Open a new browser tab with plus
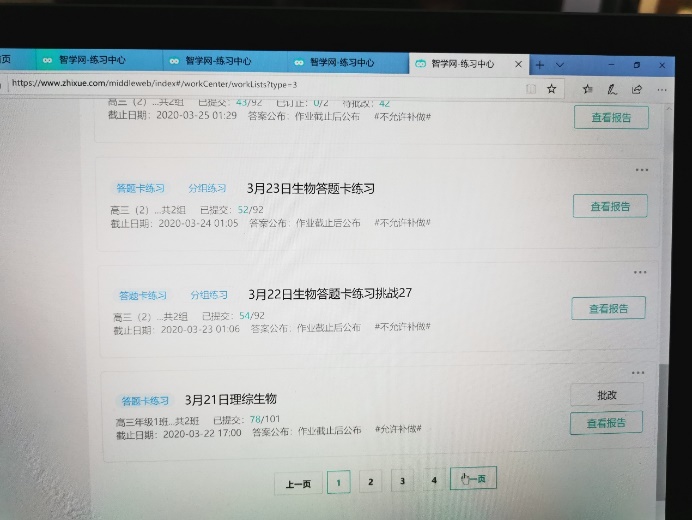Viewport: 692px width, 520px height. [x=539, y=65]
